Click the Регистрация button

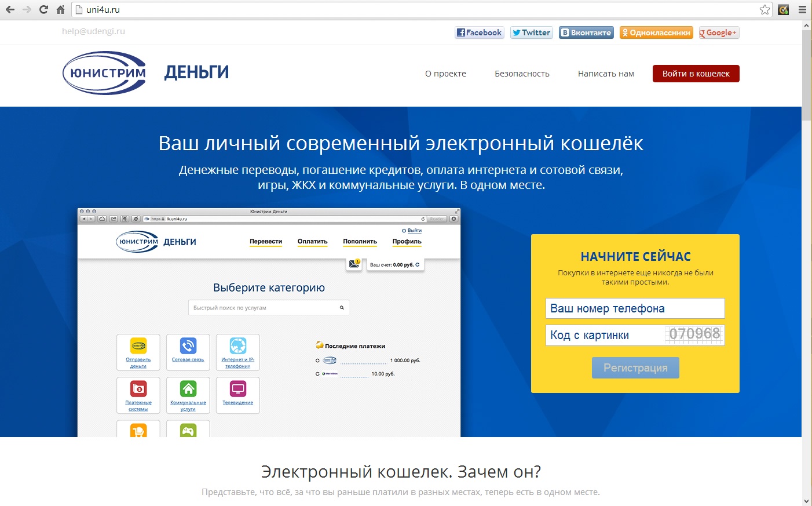pos(635,367)
